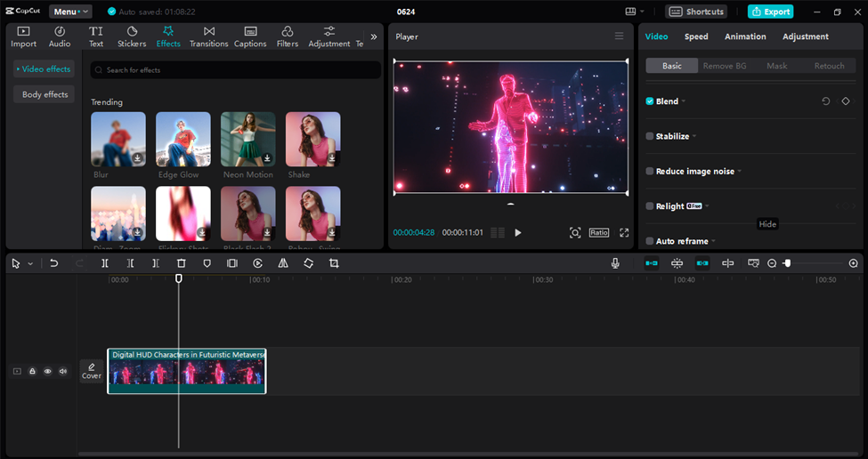Select Body effects category

point(45,94)
